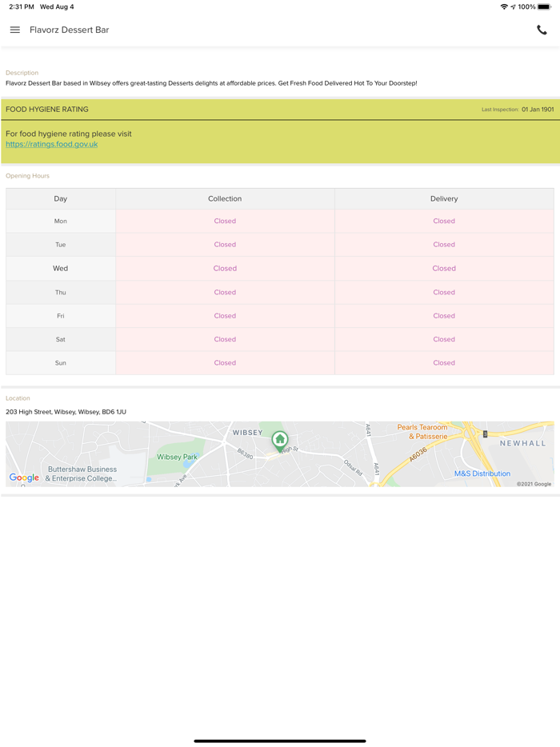Screen dimensions: 560x747
Task: Click the FOOD HYGIENE RATING heading
Action: click(x=46, y=109)
